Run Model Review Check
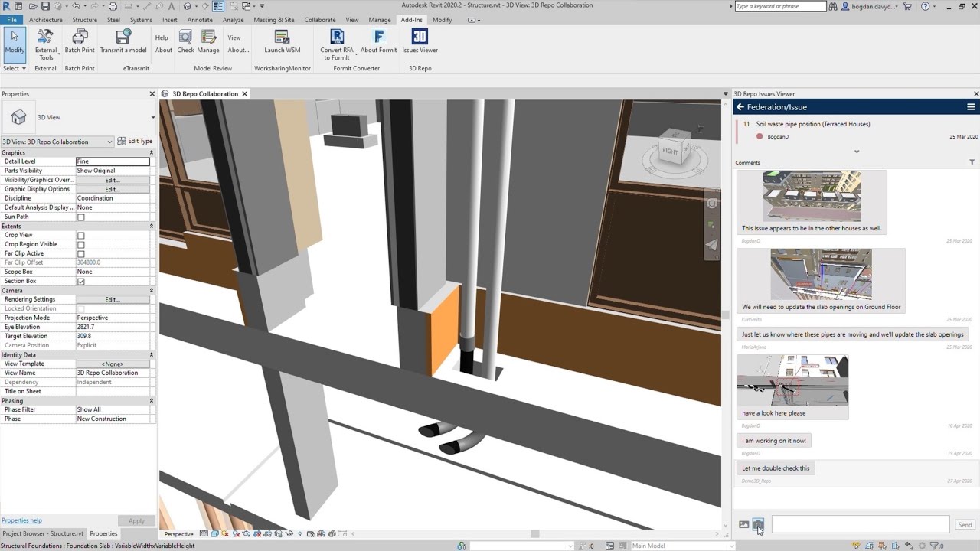The width and height of the screenshot is (980, 551). [x=185, y=42]
